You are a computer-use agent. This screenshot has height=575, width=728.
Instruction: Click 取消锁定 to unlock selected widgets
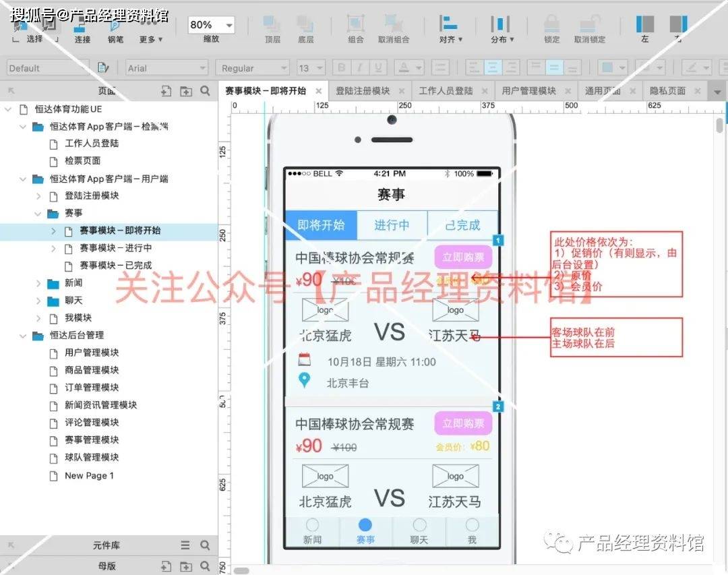[588, 30]
